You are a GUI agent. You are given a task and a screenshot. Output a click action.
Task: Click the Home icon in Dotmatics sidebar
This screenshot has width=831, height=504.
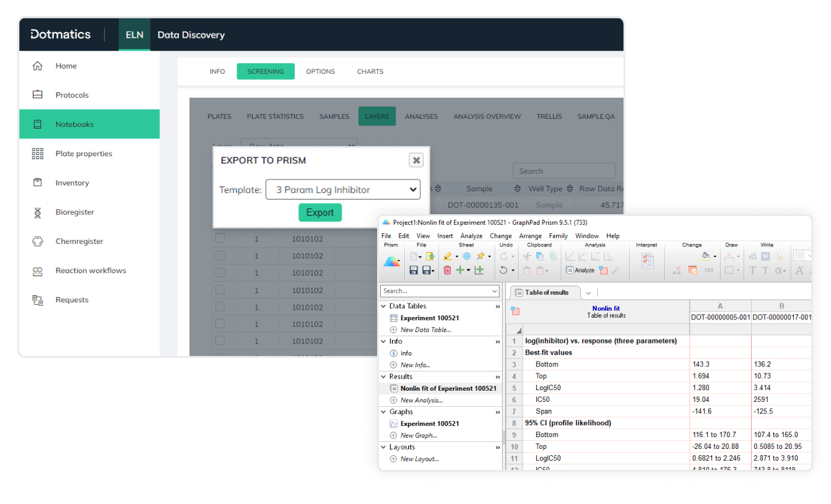[38, 66]
